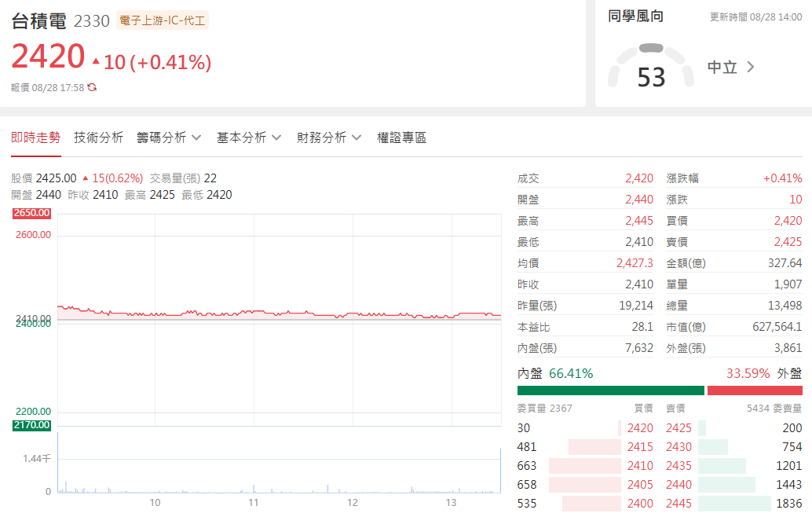Click the 同學風向 heading

(x=635, y=16)
